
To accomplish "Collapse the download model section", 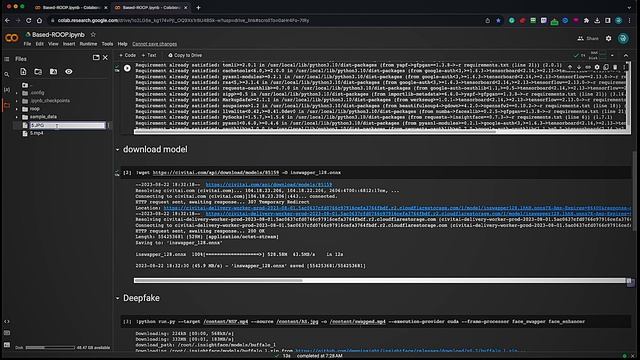I will pos(118,150).
